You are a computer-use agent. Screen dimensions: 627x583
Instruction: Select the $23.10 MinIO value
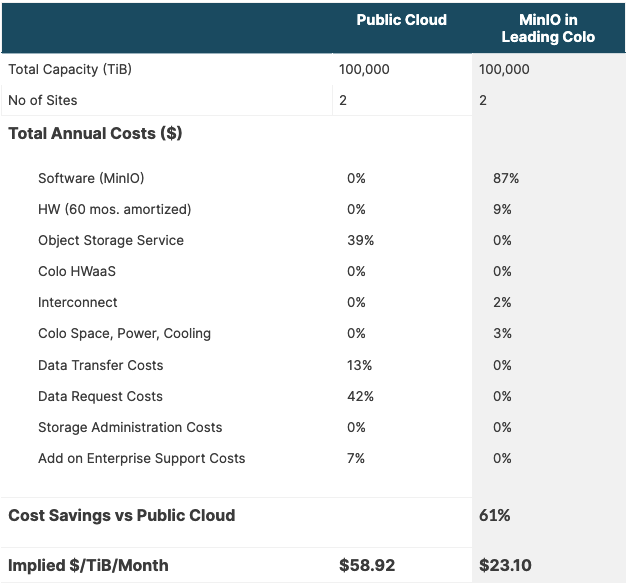pyautogui.click(x=507, y=565)
